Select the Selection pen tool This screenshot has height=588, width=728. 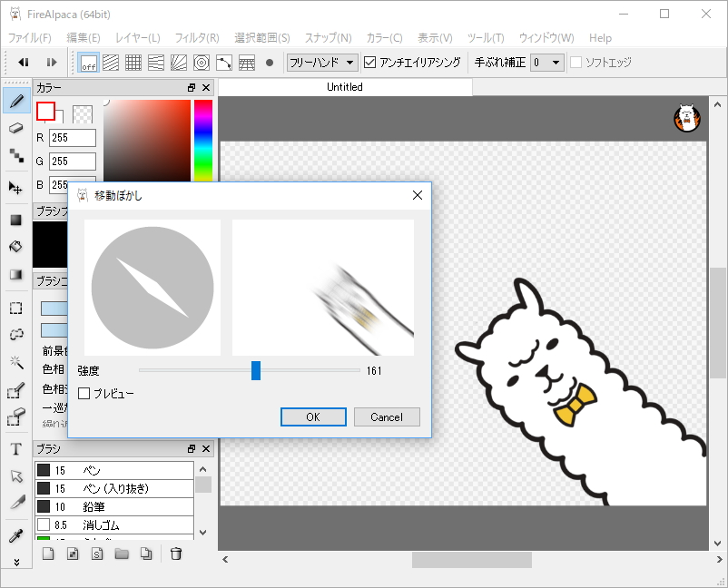click(16, 390)
